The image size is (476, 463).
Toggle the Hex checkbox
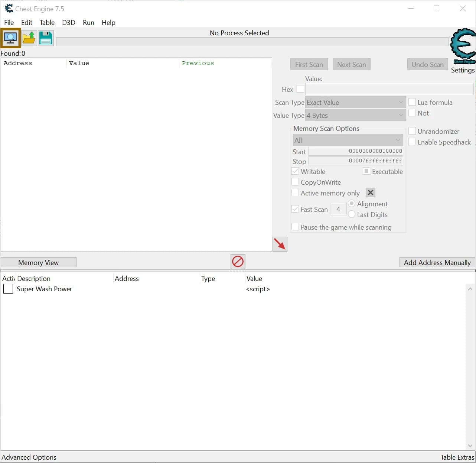click(x=300, y=89)
